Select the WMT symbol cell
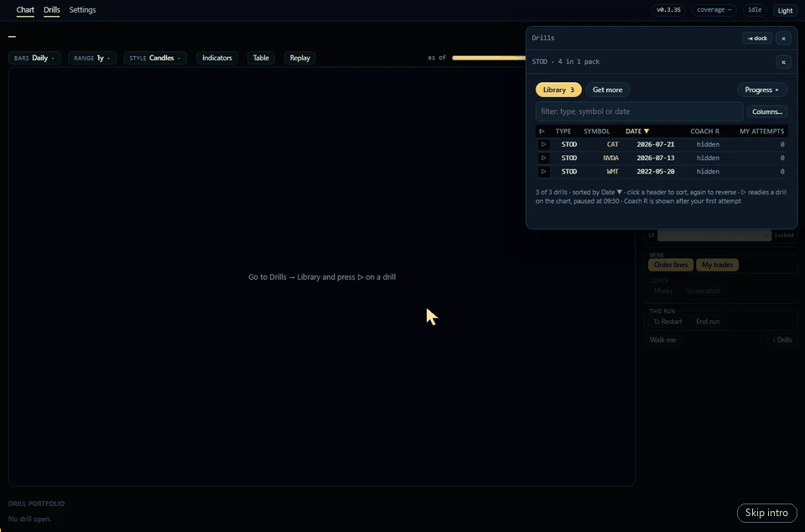This screenshot has width=805, height=532. pos(612,172)
